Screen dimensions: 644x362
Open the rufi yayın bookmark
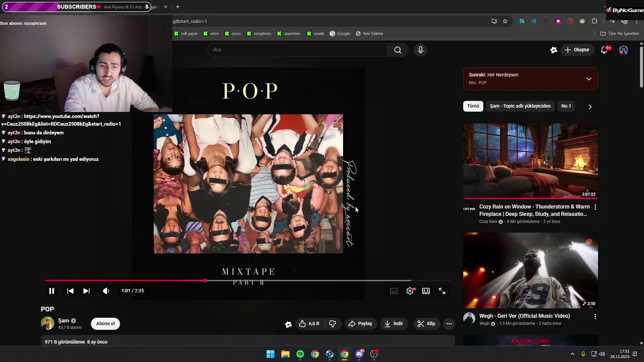185,34
